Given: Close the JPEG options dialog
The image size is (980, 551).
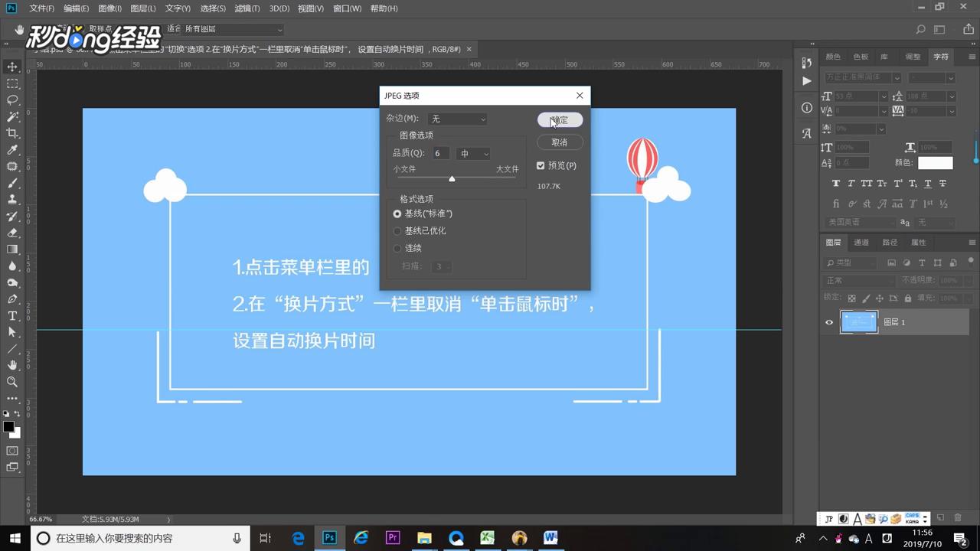Looking at the screenshot, I should click(x=580, y=96).
